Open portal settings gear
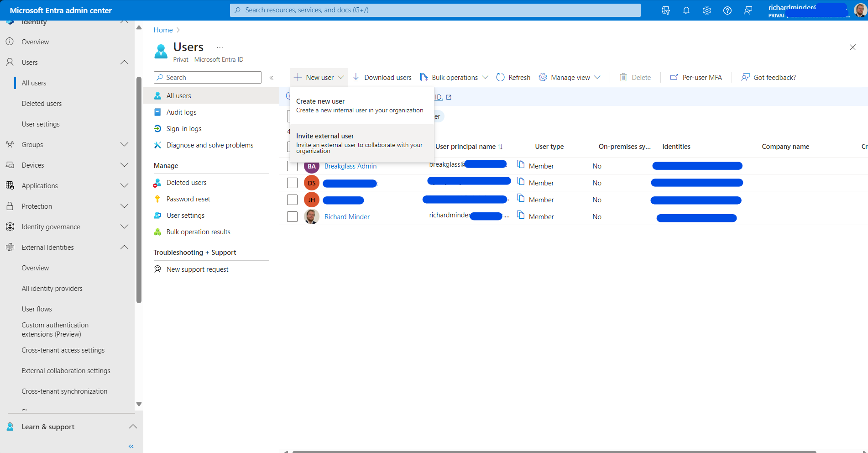Viewport: 868px width, 453px height. (707, 11)
